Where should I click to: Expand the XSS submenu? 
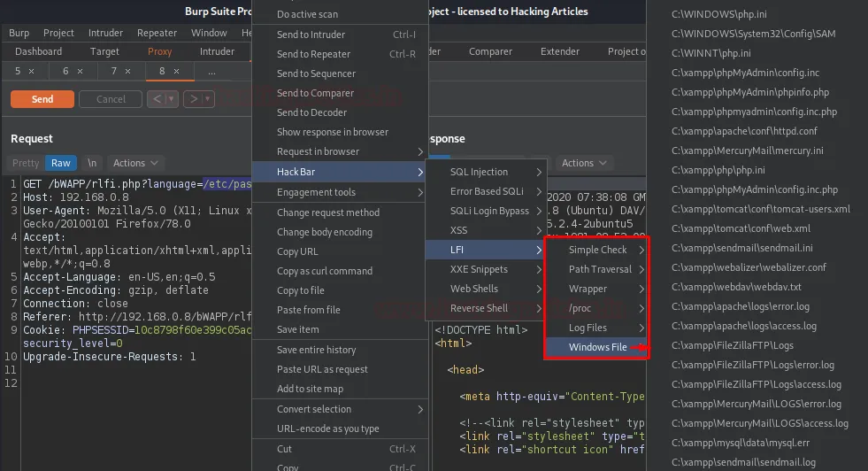tap(486, 230)
